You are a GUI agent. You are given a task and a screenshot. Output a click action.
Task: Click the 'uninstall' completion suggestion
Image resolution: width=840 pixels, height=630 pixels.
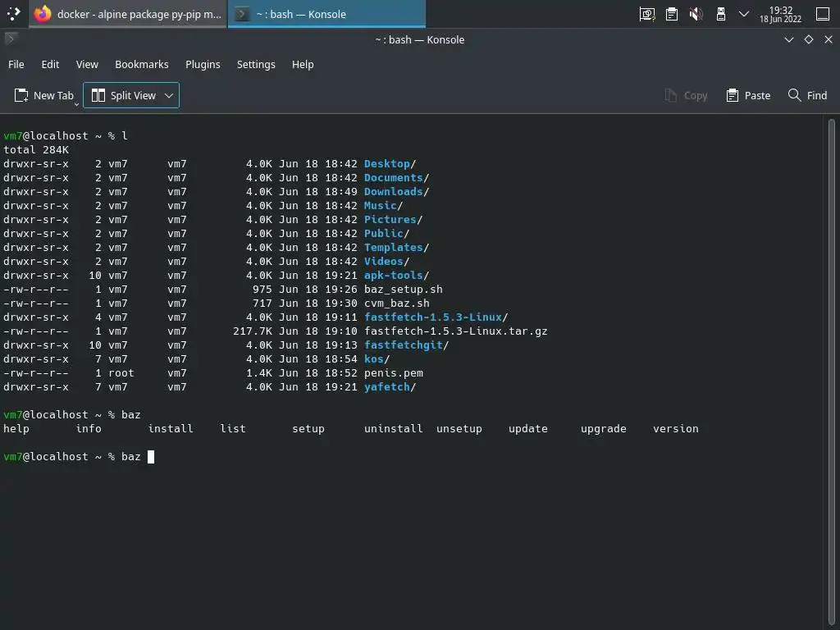393,428
